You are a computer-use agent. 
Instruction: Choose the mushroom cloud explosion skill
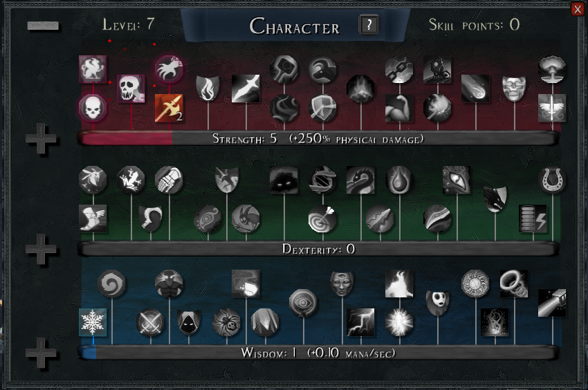552,69
